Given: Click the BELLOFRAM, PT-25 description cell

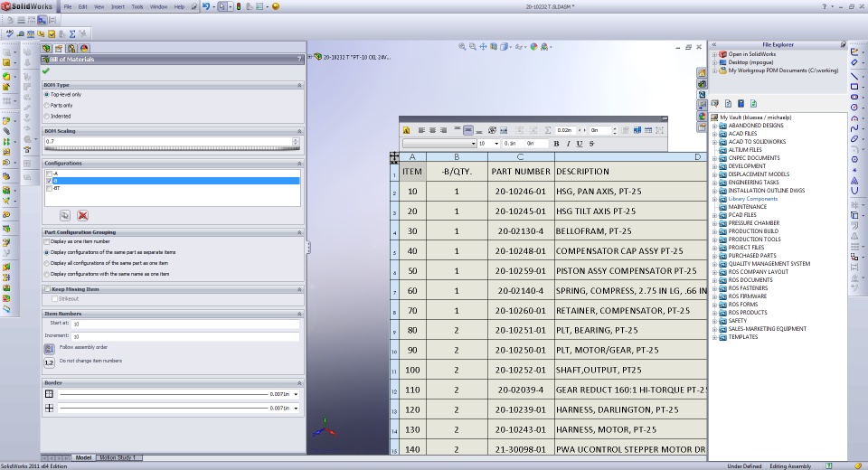Looking at the screenshot, I should pyautogui.click(x=630, y=231).
